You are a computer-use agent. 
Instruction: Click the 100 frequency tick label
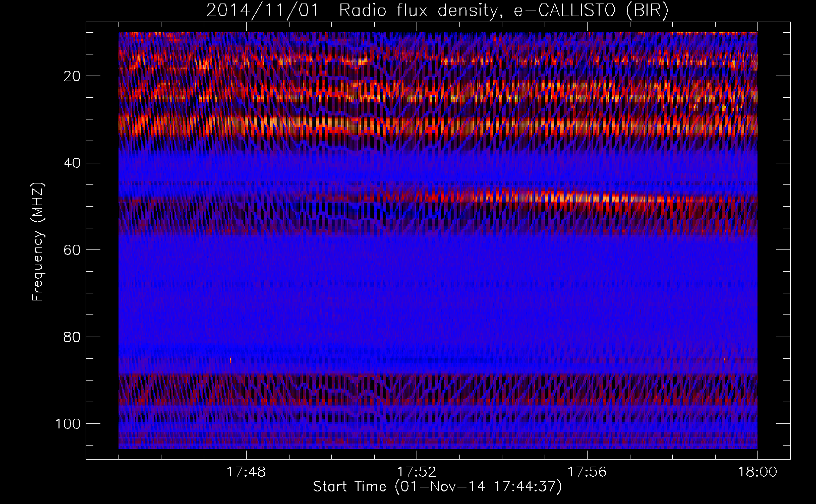click(68, 424)
